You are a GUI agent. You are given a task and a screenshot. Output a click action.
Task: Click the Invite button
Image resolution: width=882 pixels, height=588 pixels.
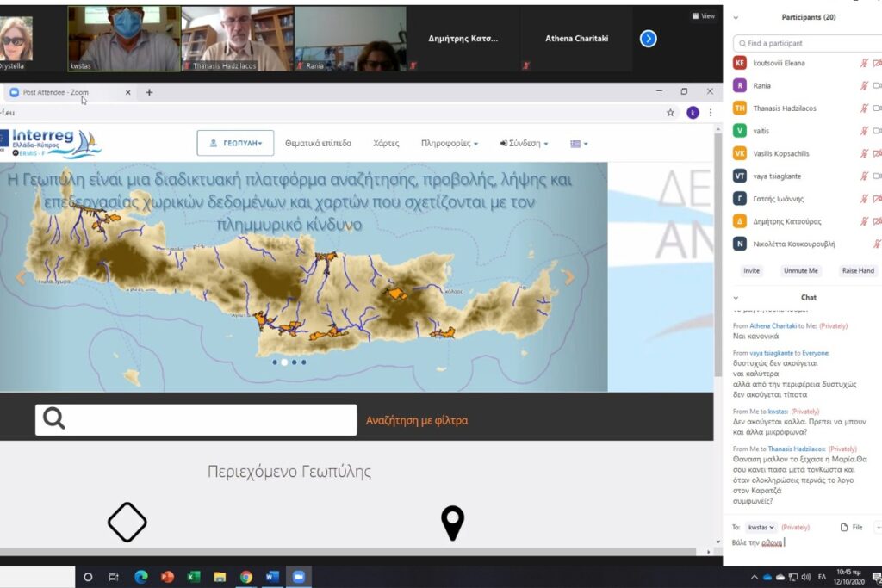pyautogui.click(x=751, y=270)
